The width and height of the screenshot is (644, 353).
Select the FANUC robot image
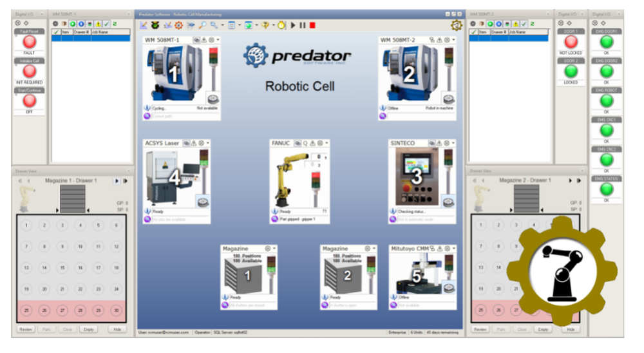pos(292,179)
